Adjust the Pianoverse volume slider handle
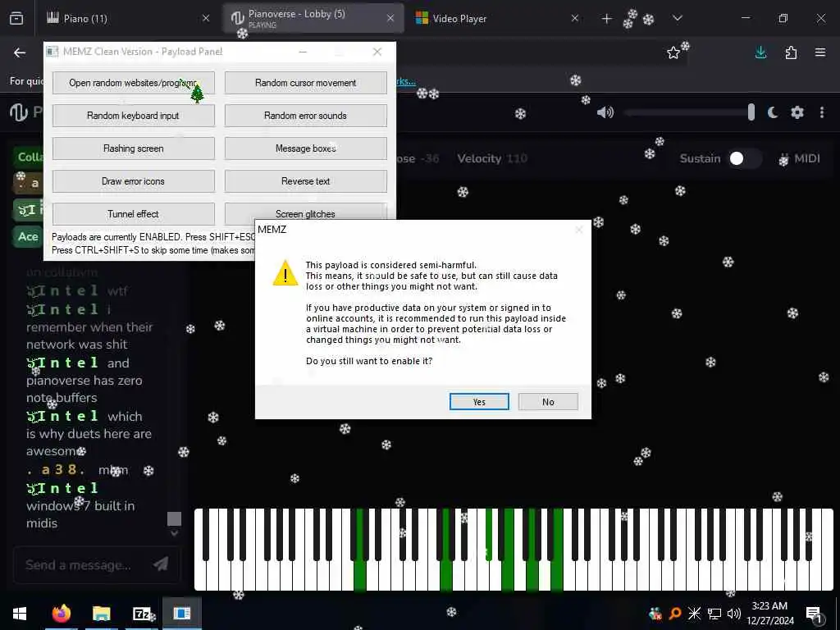 [x=751, y=112]
